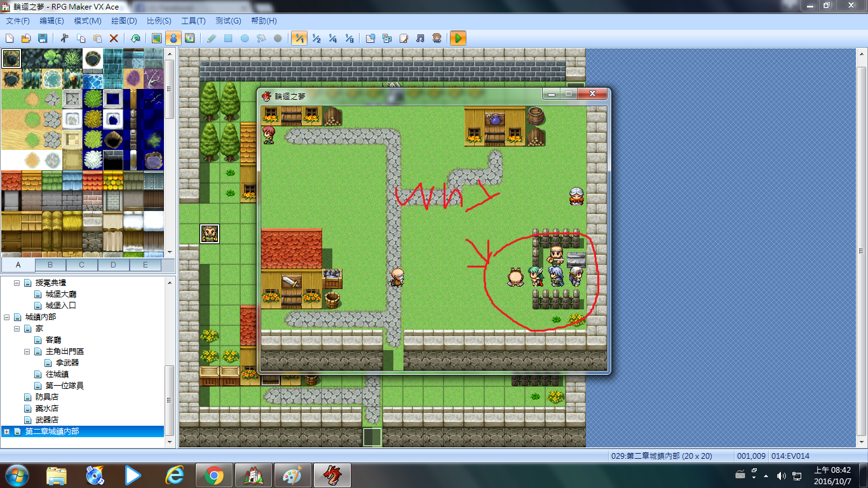The height and width of the screenshot is (488, 868).
Task: Switch to tileset tab C
Action: pos(82,265)
